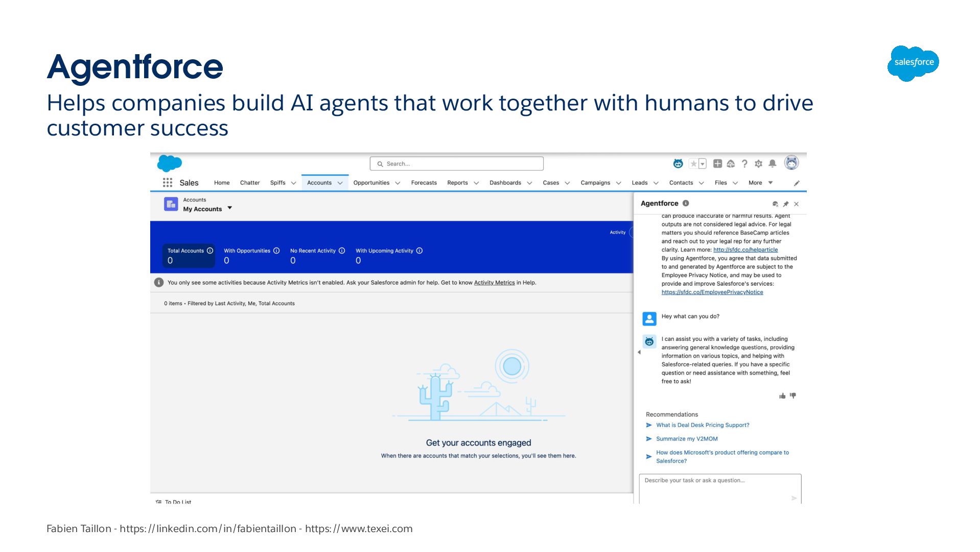
Task: Click the No Recent Activity info icon
Action: click(342, 250)
